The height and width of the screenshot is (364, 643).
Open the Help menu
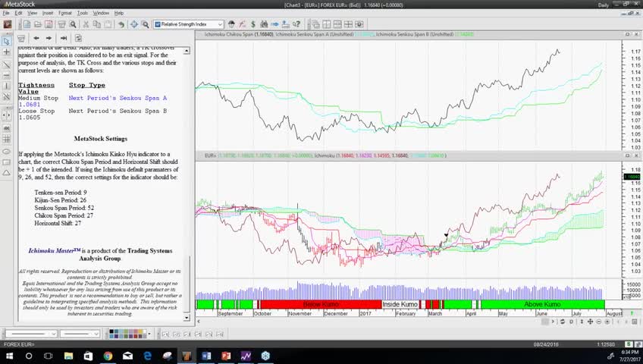pyautogui.click(x=119, y=13)
